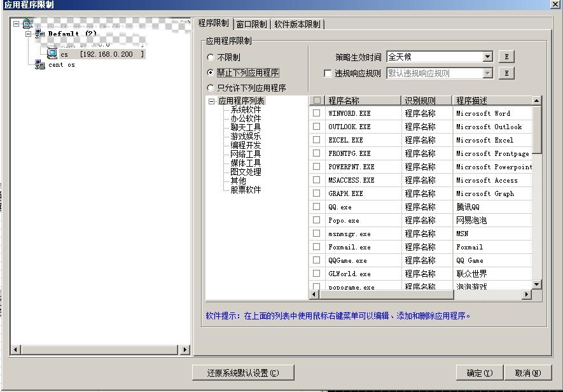The height and width of the screenshot is (392, 563).
Task: Collapse the Default group tree node
Action: tap(29, 34)
